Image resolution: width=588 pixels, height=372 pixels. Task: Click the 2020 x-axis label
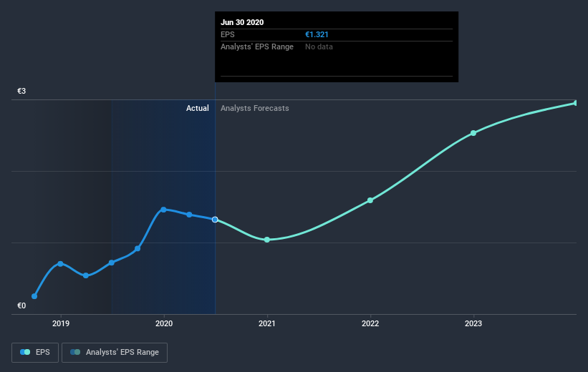tap(164, 323)
